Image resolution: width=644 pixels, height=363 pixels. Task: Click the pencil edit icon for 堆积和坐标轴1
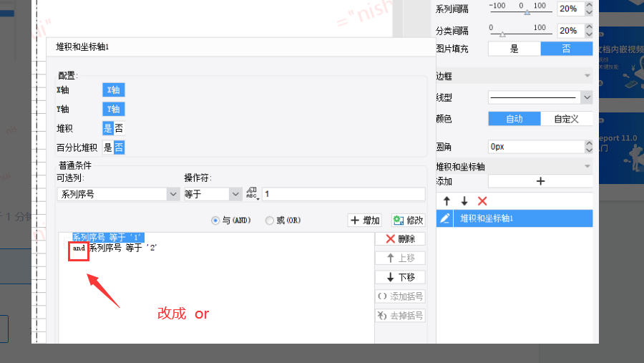(445, 218)
